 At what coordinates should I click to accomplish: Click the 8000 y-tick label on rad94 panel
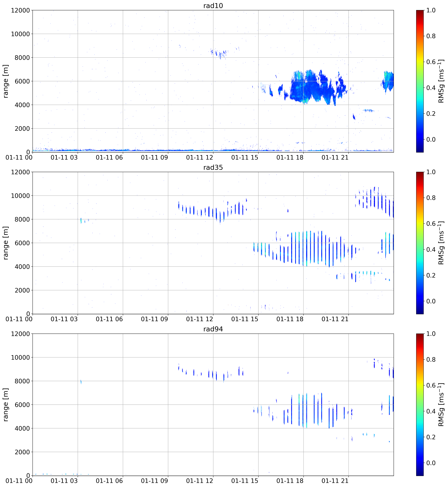coord(22,381)
